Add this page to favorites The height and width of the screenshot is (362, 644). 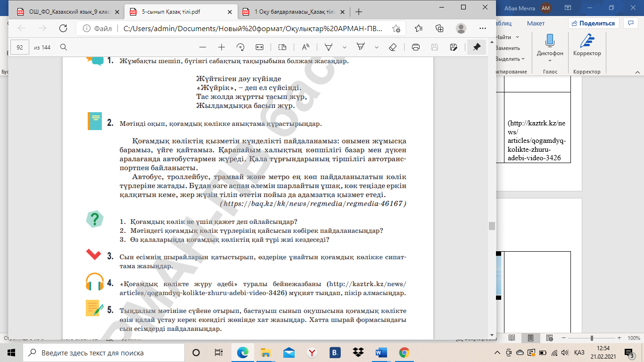(396, 28)
